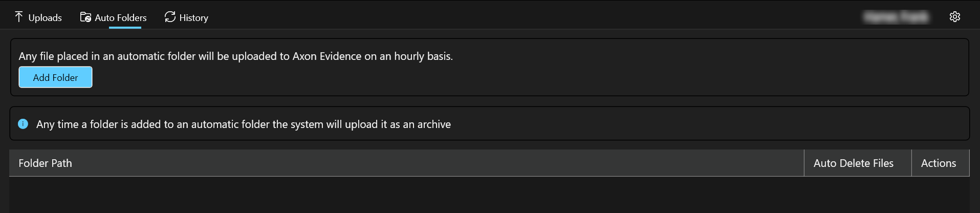980x213 pixels.
Task: Select the Auto Folders tab label
Action: point(121,18)
